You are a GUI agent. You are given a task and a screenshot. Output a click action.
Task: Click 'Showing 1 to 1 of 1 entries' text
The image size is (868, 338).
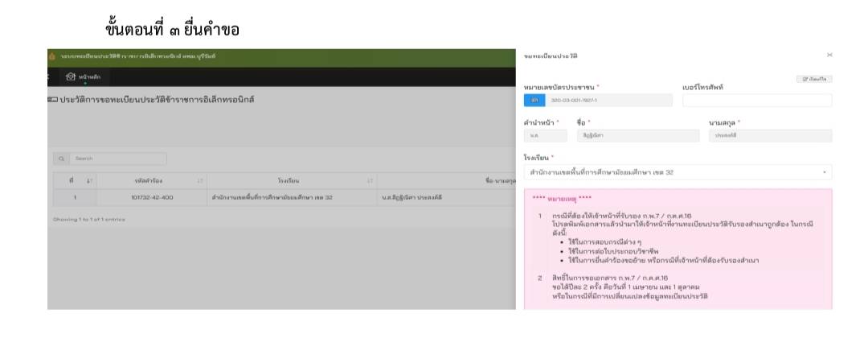[89, 220]
